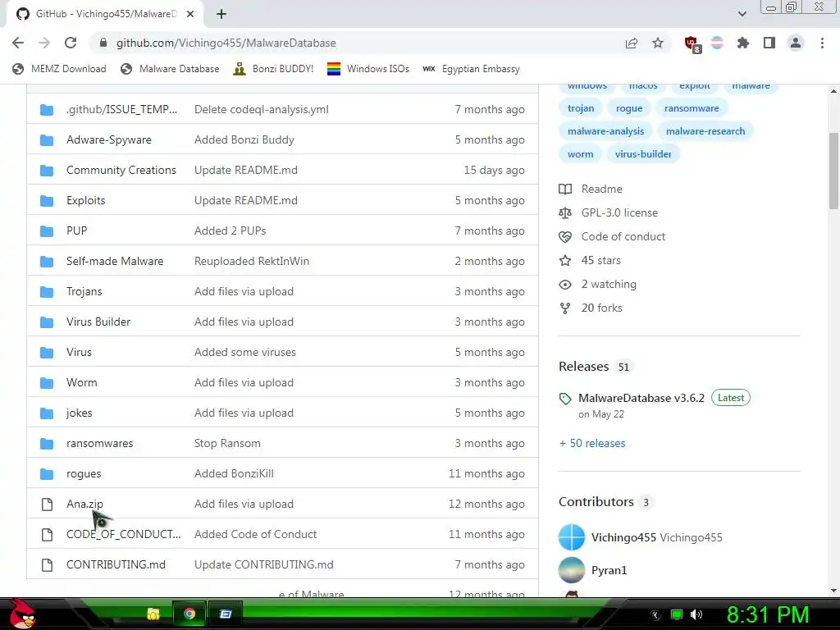Image resolution: width=840 pixels, height=630 pixels.
Task: View commit 'Delete codeql-analysis.yml'
Action: (262, 109)
